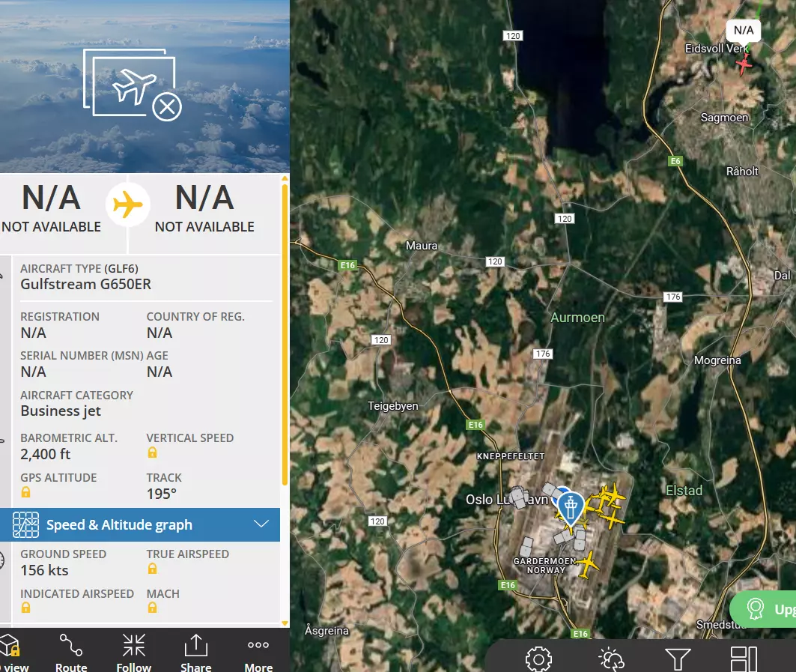Click the Business jet category value

click(61, 411)
